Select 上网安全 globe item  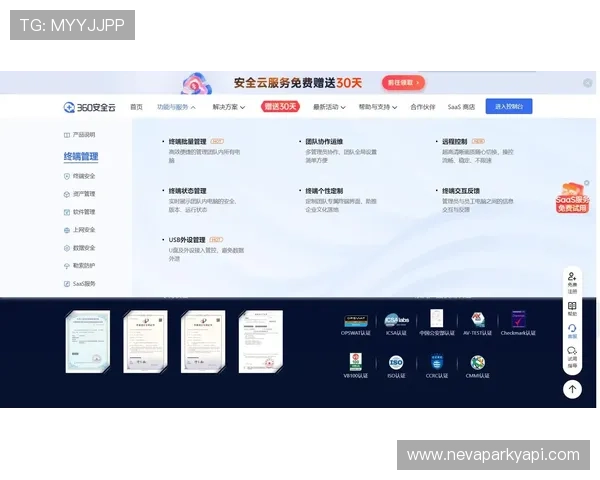pyautogui.click(x=79, y=230)
